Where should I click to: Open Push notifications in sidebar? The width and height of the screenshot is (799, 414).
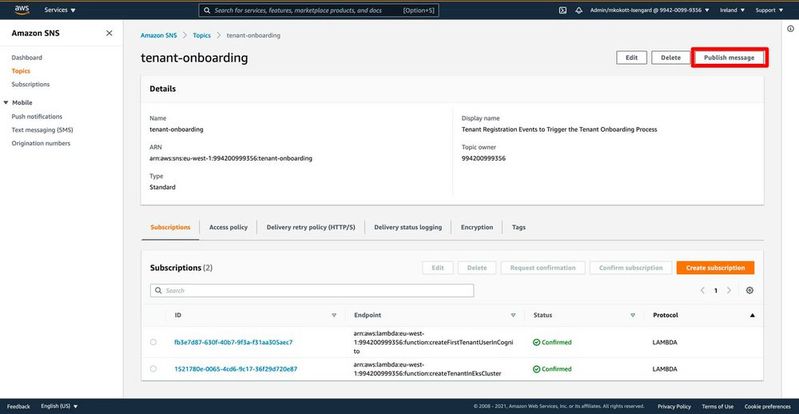[37, 117]
